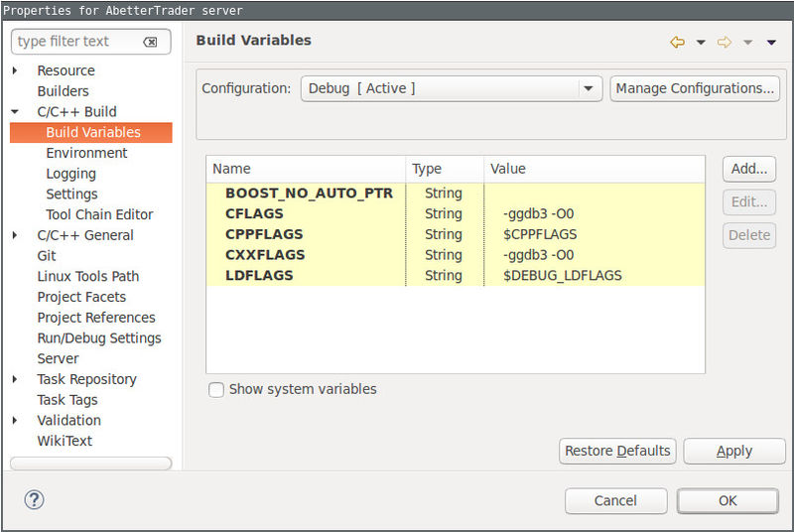Select C/C++ Build category

click(x=77, y=111)
